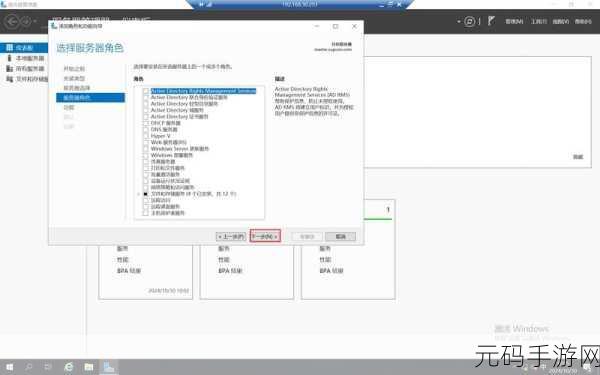
Task: Click the 隐藏 link in the welcome panel
Action: pyautogui.click(x=578, y=157)
